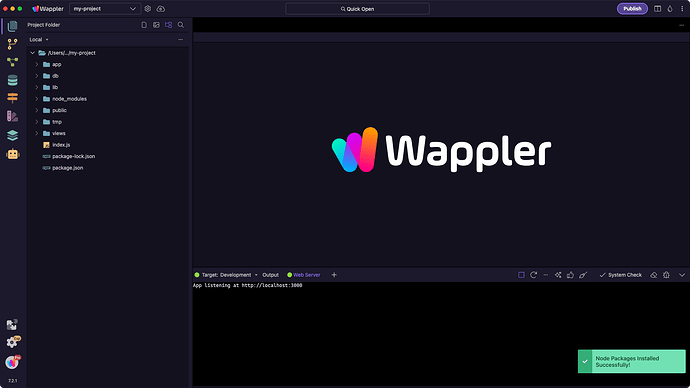The height and width of the screenshot is (388, 690).
Task: Open the extensions puzzle icon in sidebar
Action: click(x=12, y=325)
